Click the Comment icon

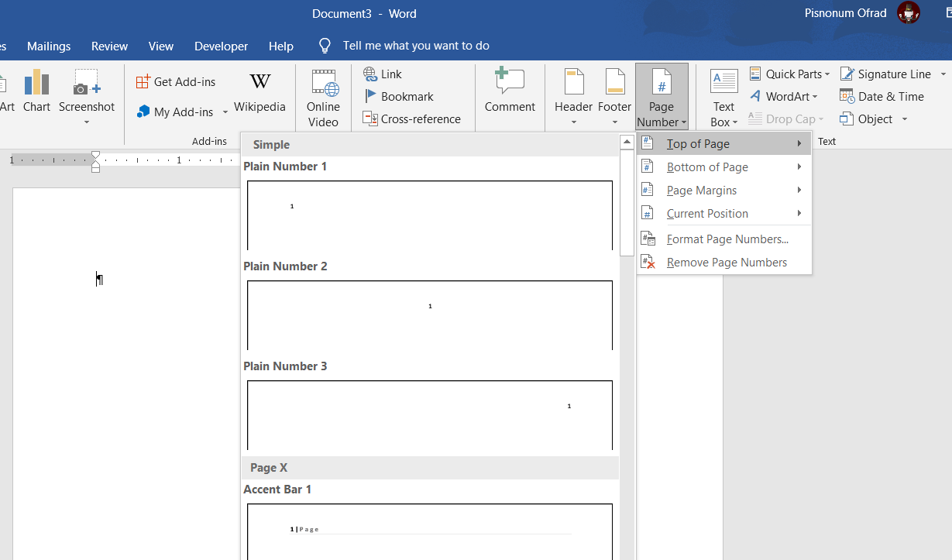(510, 91)
